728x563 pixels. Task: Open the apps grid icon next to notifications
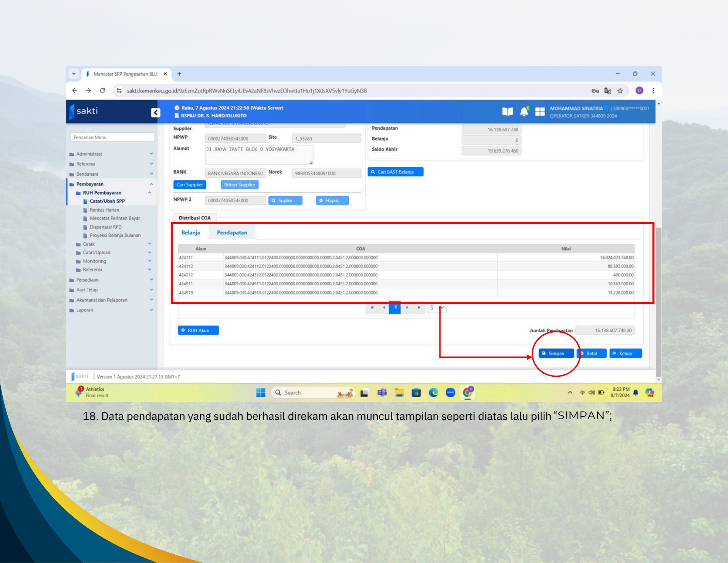pos(540,112)
